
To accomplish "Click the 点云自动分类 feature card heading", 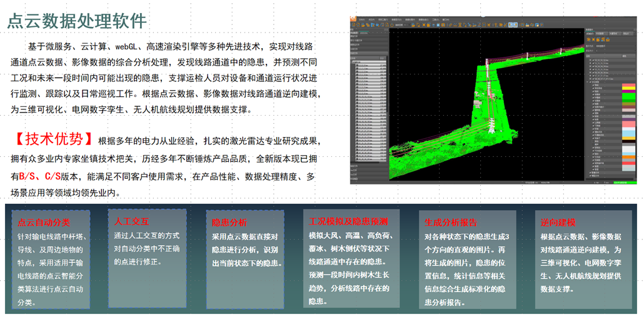I will coord(44,222).
